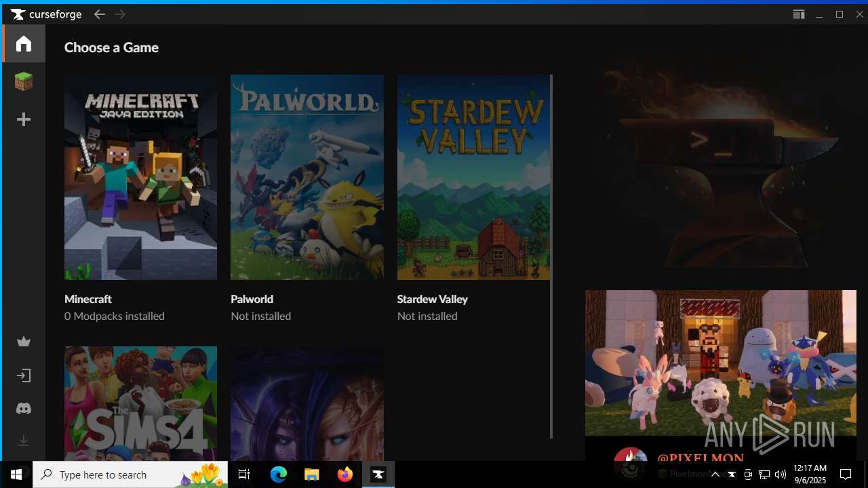This screenshot has height=488, width=868.
Task: Open File Explorer from taskbar
Action: pyautogui.click(x=312, y=474)
